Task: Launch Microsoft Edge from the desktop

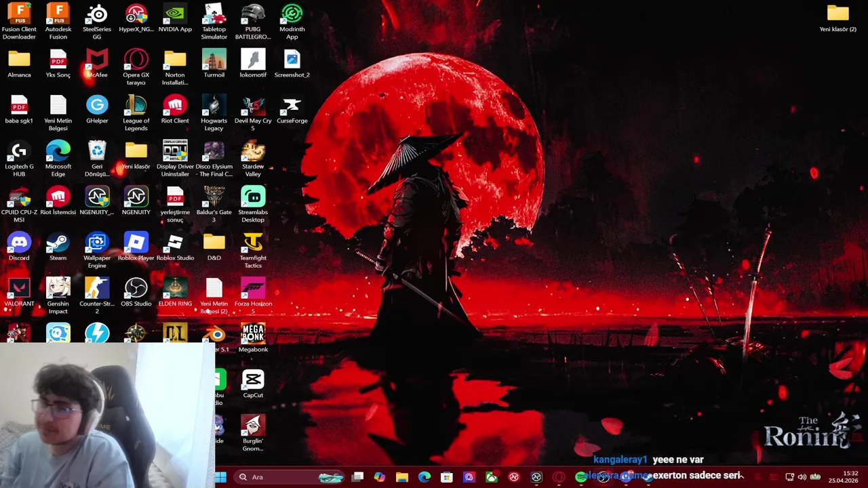Action: coord(58,159)
